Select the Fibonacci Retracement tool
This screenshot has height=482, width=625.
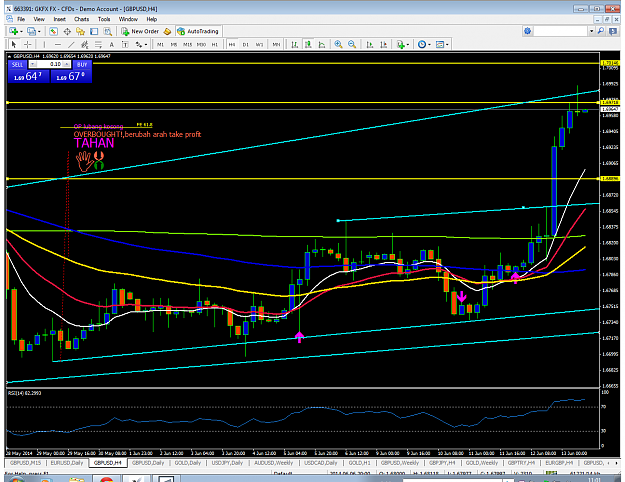pyautogui.click(x=98, y=45)
